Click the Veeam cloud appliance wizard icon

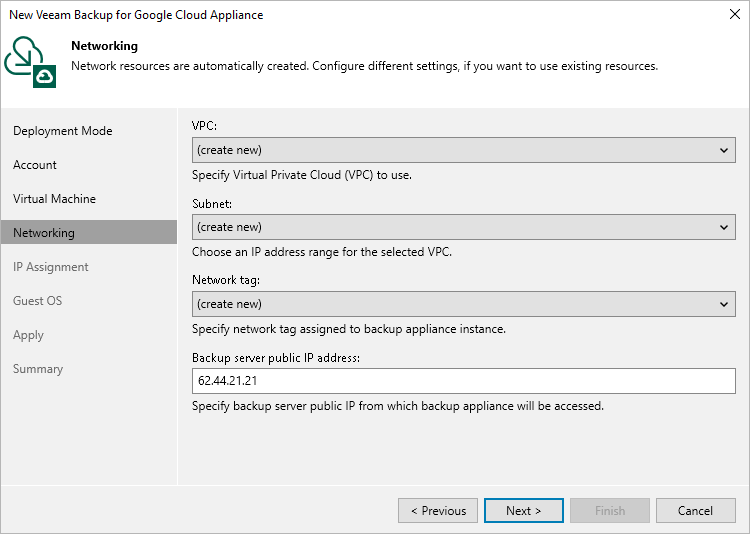pyautogui.click(x=31, y=62)
